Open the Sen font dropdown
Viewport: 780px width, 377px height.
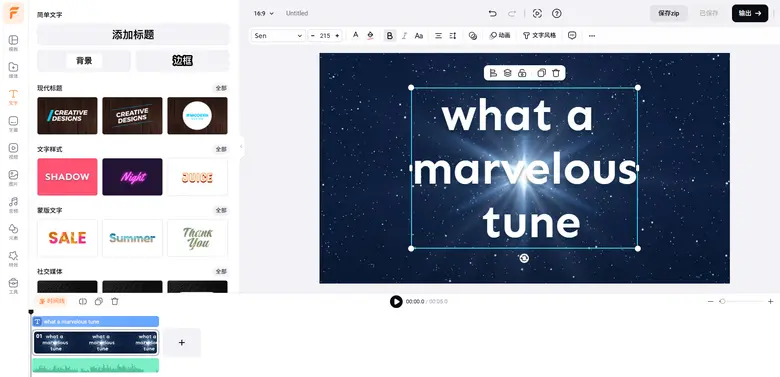(278, 36)
